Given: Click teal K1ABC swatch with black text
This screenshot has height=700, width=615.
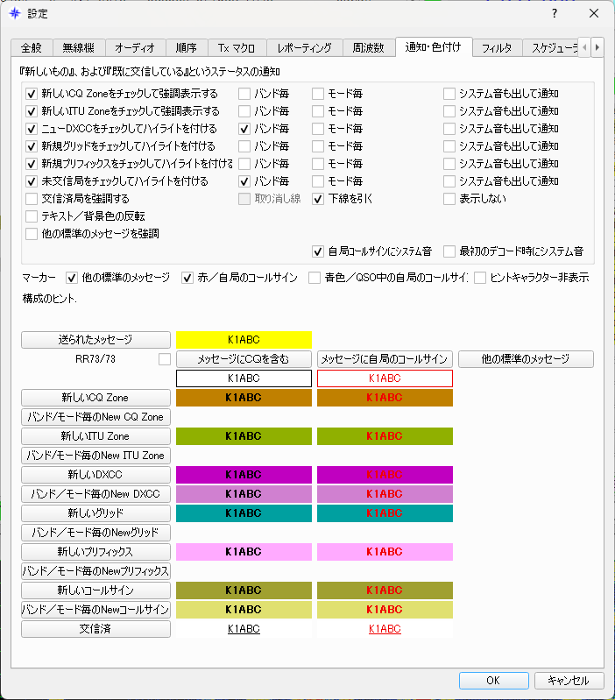Looking at the screenshot, I should pyautogui.click(x=244, y=513).
